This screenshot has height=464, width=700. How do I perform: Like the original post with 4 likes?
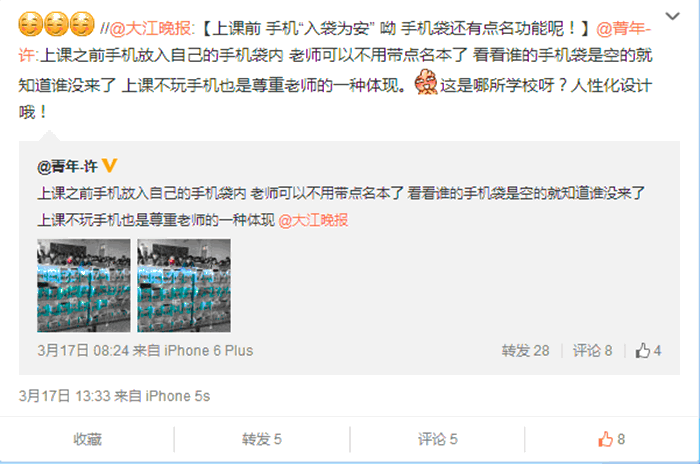643,351
